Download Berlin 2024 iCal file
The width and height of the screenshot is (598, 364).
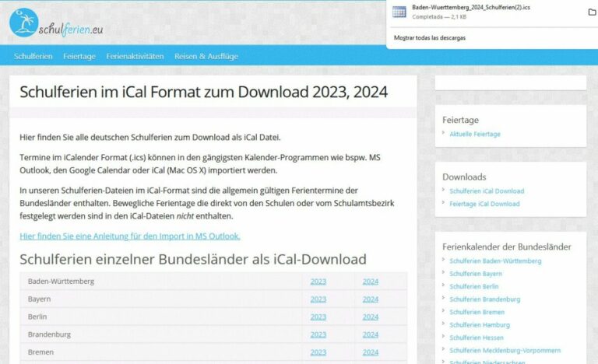pyautogui.click(x=371, y=317)
